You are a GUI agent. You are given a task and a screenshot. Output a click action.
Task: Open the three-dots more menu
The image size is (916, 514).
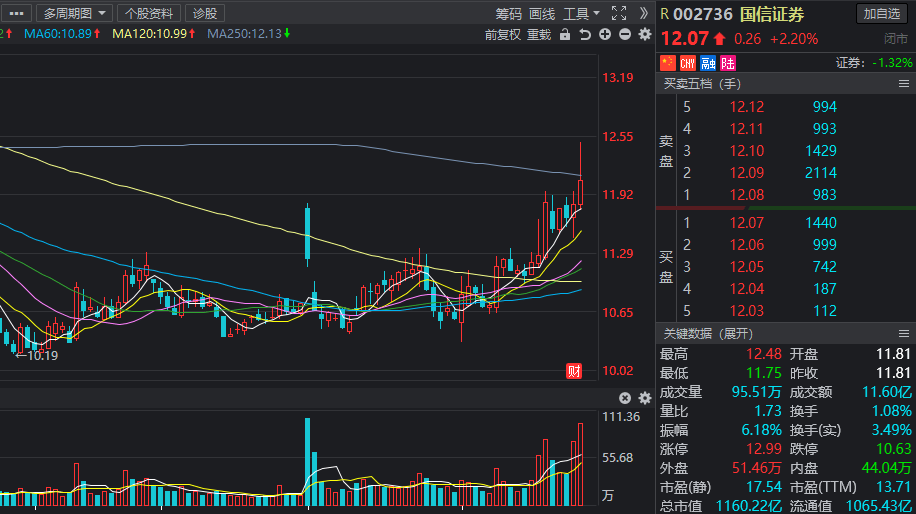pyautogui.click(x=17, y=13)
